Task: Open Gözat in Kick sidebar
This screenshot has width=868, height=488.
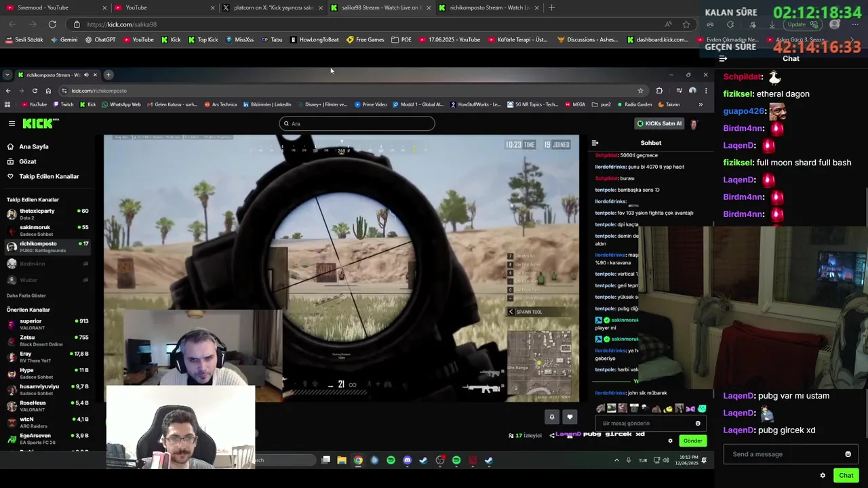Action: 28,161
